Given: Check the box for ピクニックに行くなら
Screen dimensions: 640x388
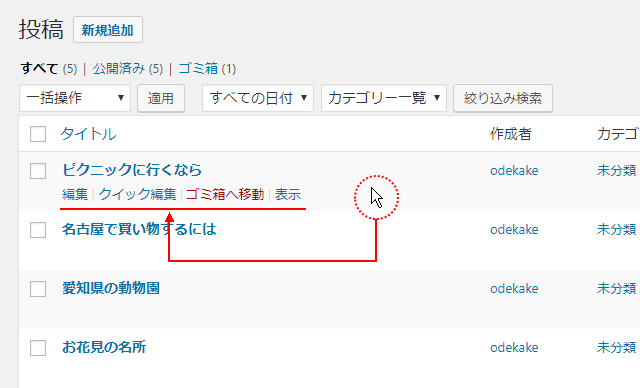Looking at the screenshot, I should pyautogui.click(x=38, y=171).
